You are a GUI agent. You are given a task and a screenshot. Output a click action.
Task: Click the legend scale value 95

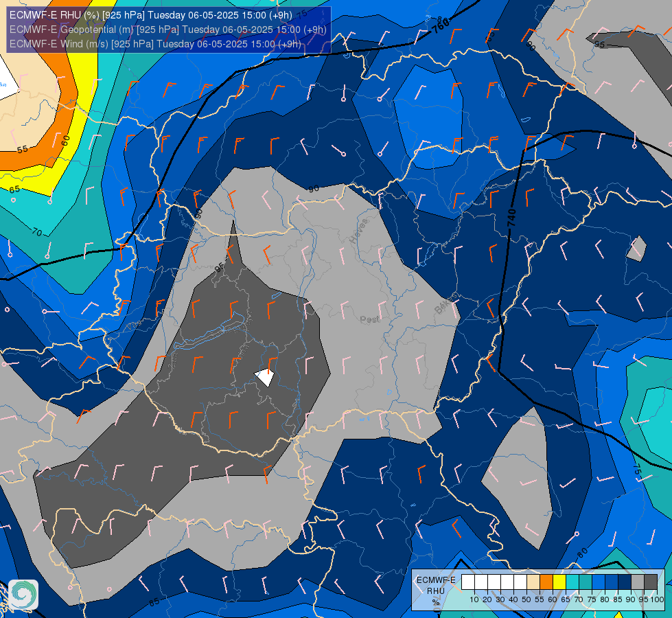[x=644, y=599]
